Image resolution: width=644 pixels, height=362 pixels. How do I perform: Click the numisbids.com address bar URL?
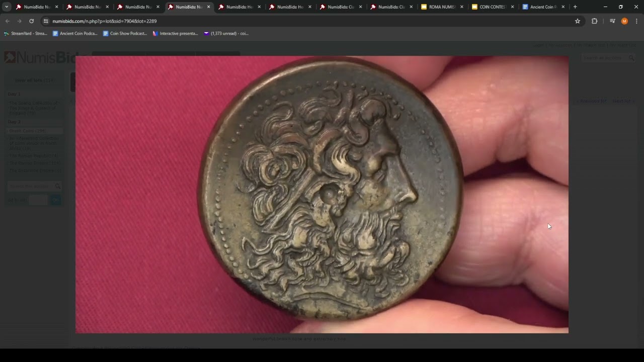point(105,21)
